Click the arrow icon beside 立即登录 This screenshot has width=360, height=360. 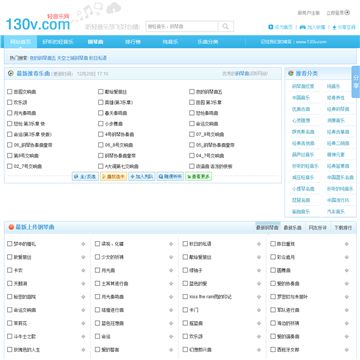tap(347, 13)
